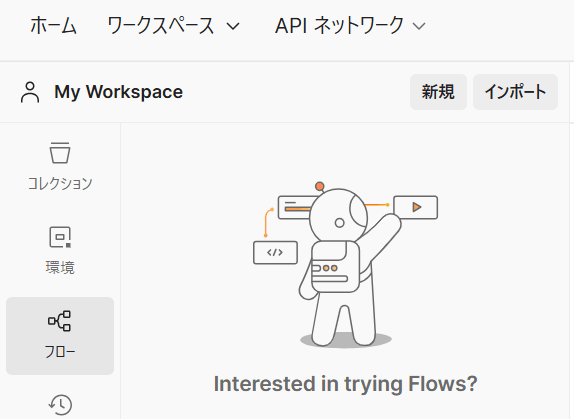The height and width of the screenshot is (419, 574).
Task: Go to ホーム in the top bar
Action: coord(53,26)
